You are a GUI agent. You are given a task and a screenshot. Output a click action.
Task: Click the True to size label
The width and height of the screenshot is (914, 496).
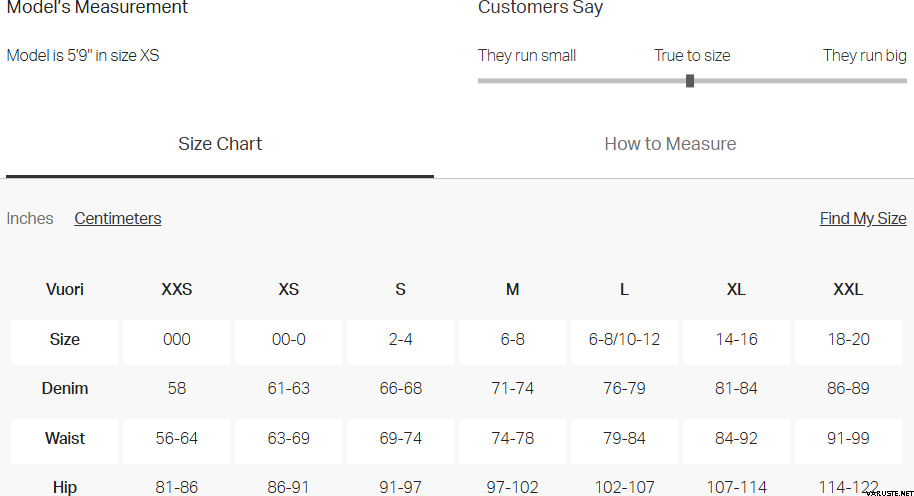[x=692, y=55]
